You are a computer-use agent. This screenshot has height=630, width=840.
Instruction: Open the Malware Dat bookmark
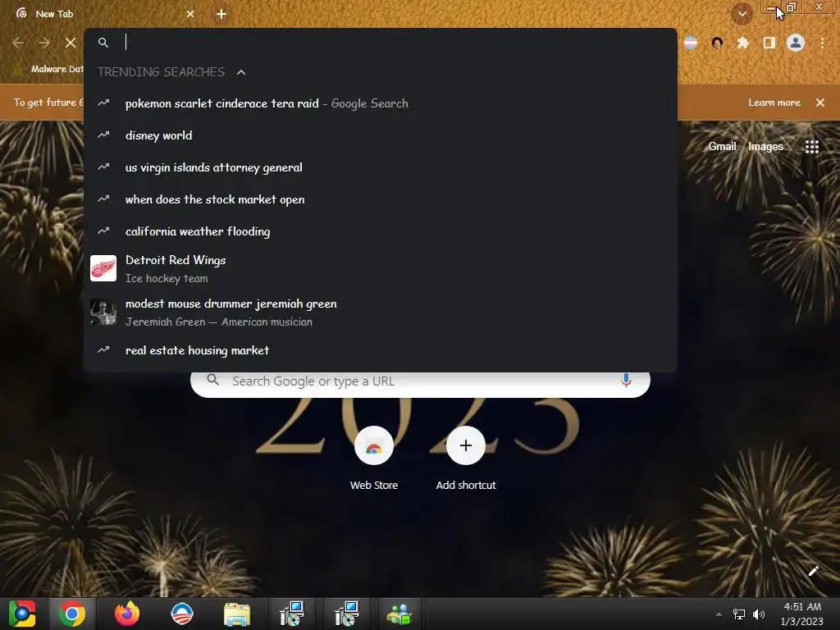[x=50, y=69]
